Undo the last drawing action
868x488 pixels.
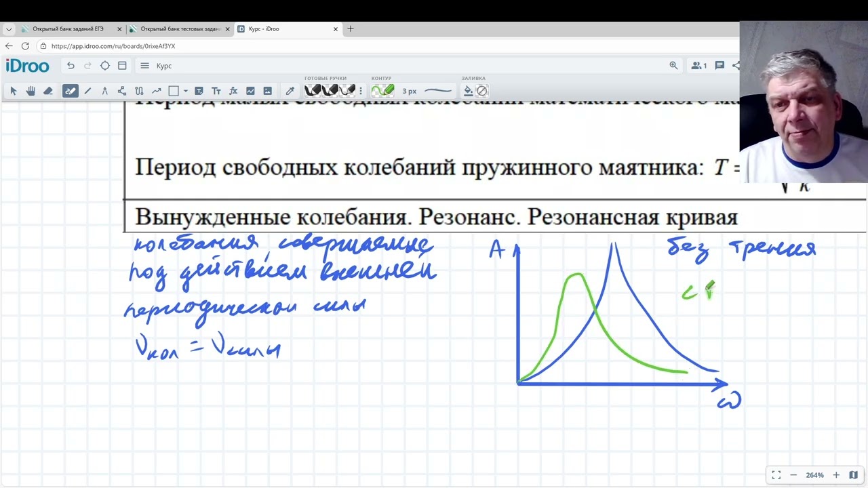(x=71, y=66)
